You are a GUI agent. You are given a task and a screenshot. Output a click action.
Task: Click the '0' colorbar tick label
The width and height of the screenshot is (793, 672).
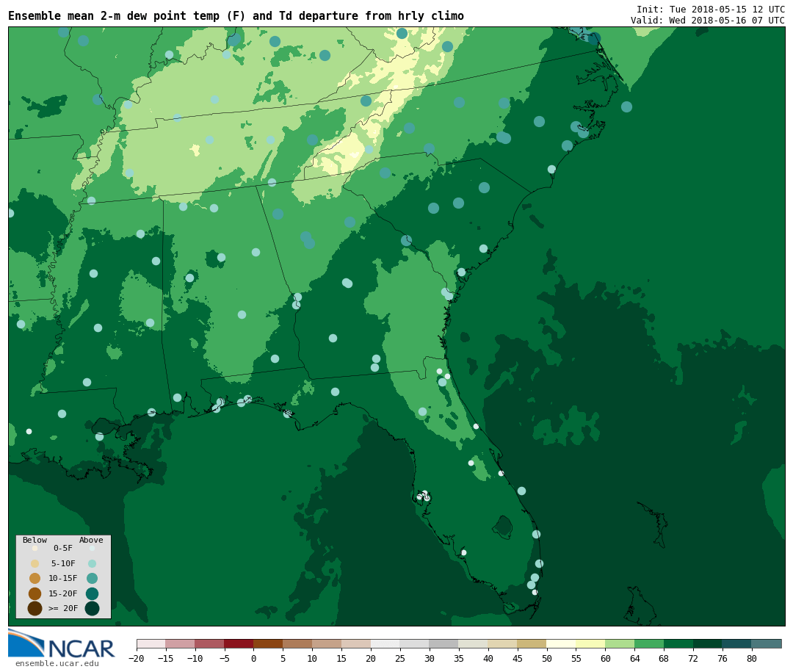pyautogui.click(x=253, y=658)
